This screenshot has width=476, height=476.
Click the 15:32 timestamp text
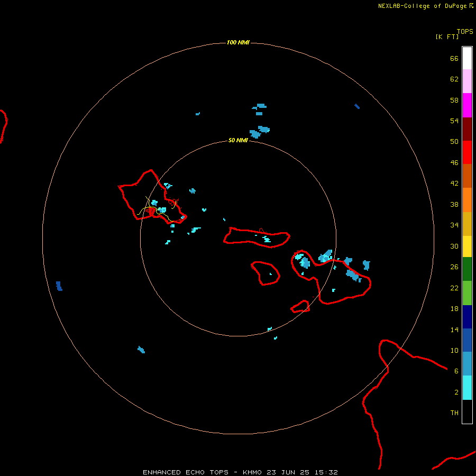point(326,472)
